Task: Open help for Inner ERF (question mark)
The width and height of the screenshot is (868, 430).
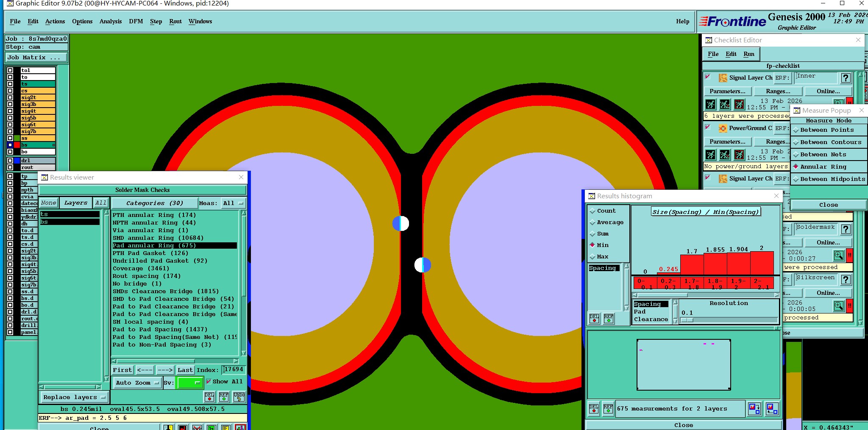Action: pyautogui.click(x=846, y=78)
